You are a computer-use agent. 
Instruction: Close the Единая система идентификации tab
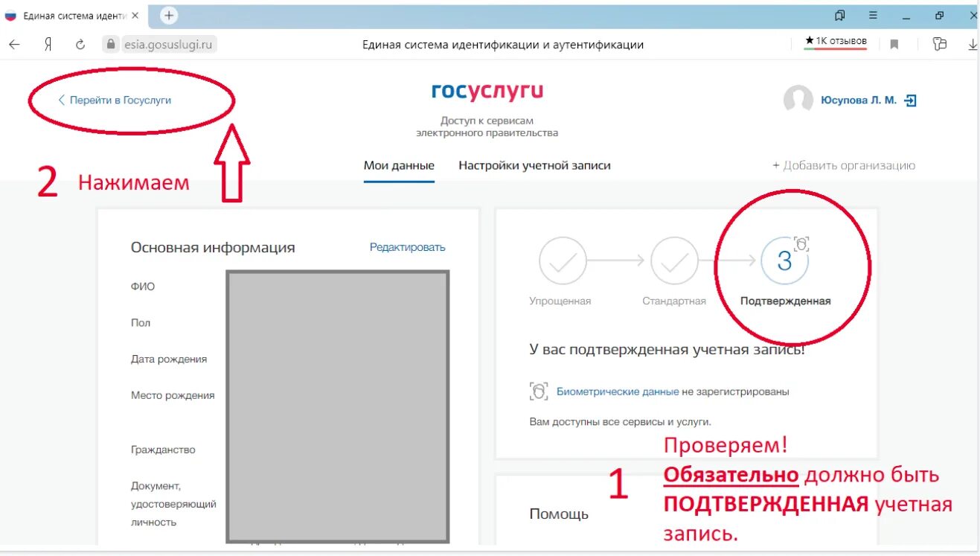pos(135,16)
